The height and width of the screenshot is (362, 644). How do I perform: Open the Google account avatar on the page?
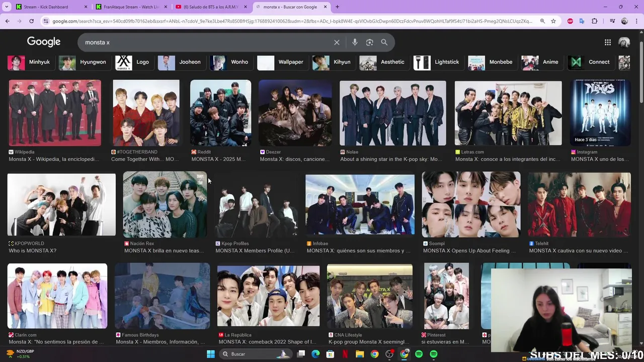point(624,42)
